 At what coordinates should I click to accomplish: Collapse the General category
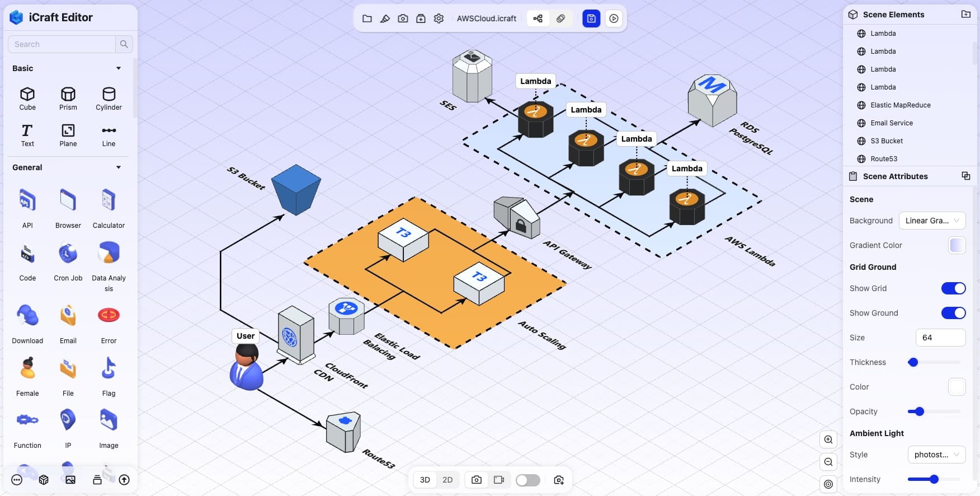[118, 167]
